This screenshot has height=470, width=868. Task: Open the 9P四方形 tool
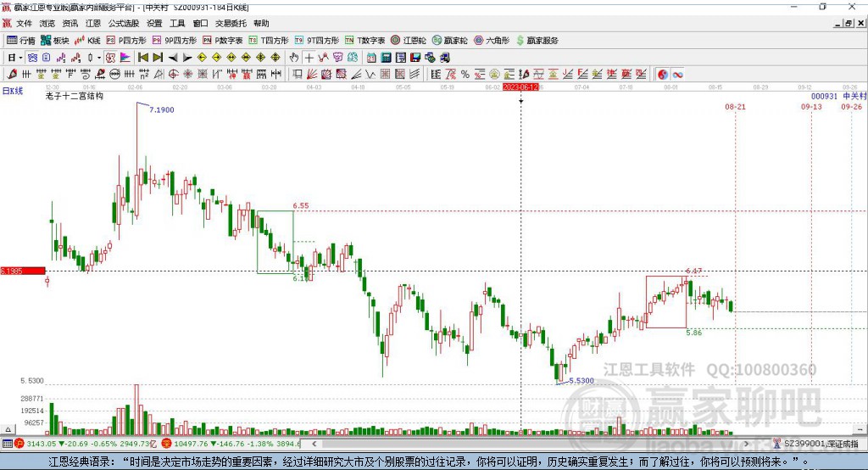coord(175,41)
